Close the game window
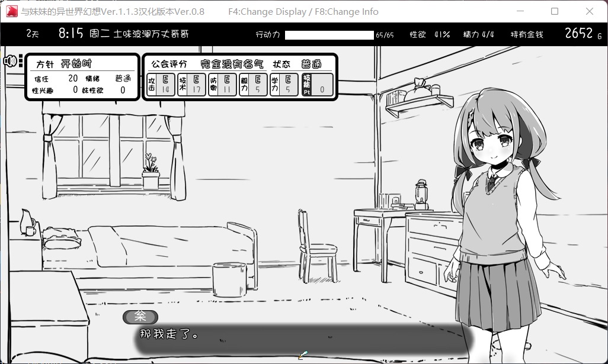The image size is (608, 364). click(590, 11)
